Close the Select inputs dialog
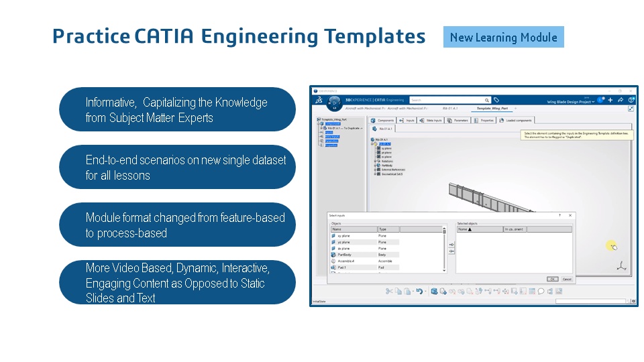 coord(570,215)
